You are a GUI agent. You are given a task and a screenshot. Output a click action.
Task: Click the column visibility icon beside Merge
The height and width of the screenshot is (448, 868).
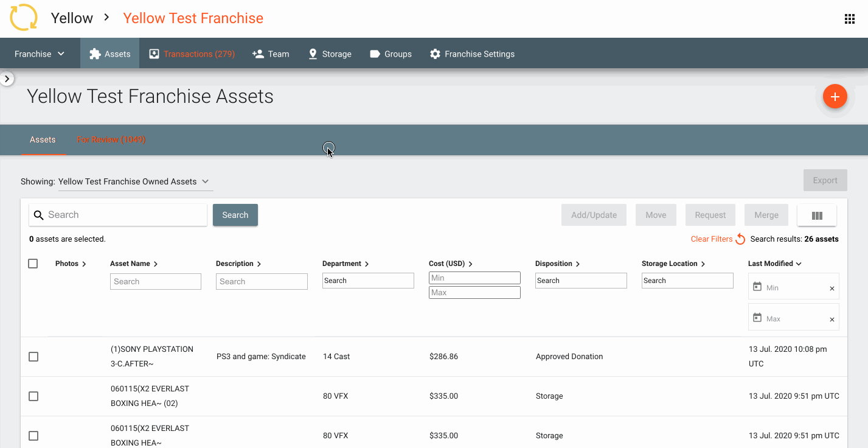pyautogui.click(x=816, y=215)
